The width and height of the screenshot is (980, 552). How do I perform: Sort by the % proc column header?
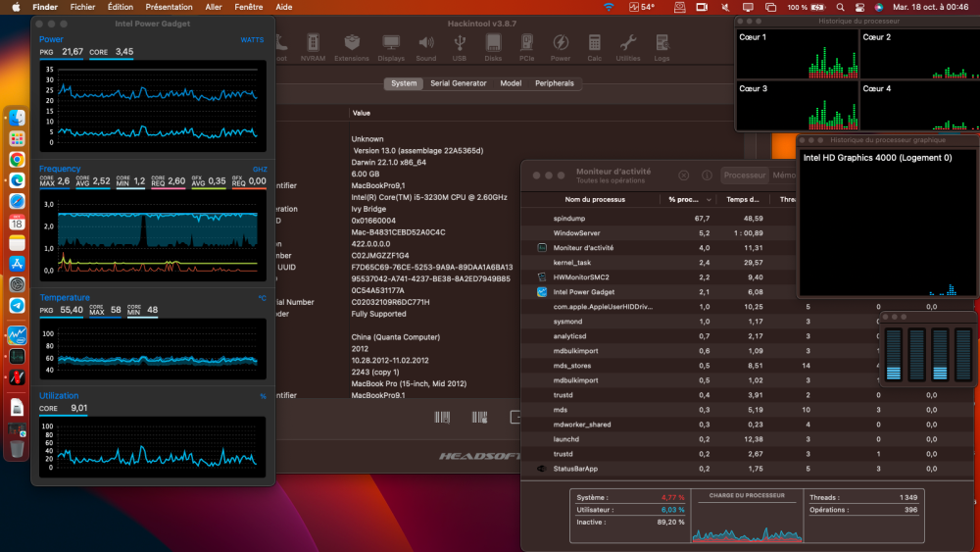(688, 199)
